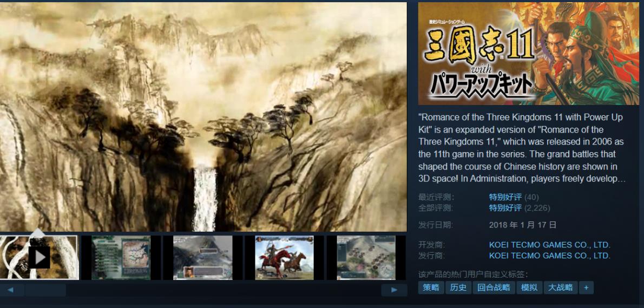Play the trailer video thumbnail
The height and width of the screenshot is (308, 644).
(x=39, y=257)
